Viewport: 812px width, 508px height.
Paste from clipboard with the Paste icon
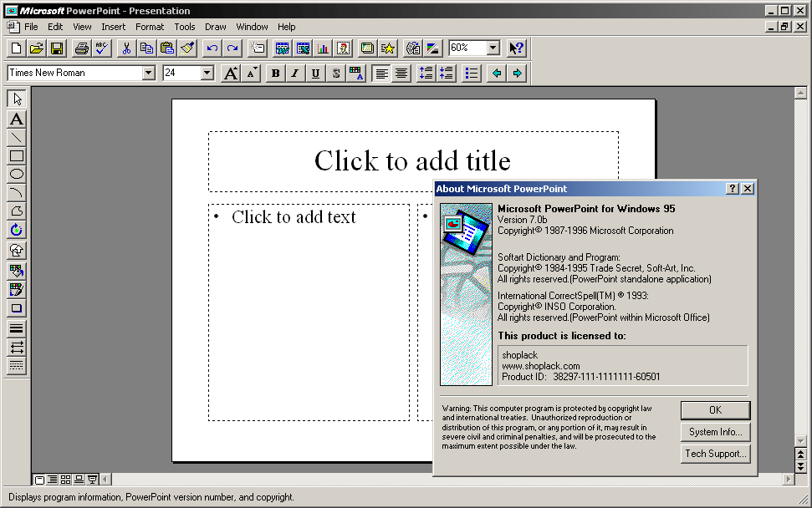(166, 48)
